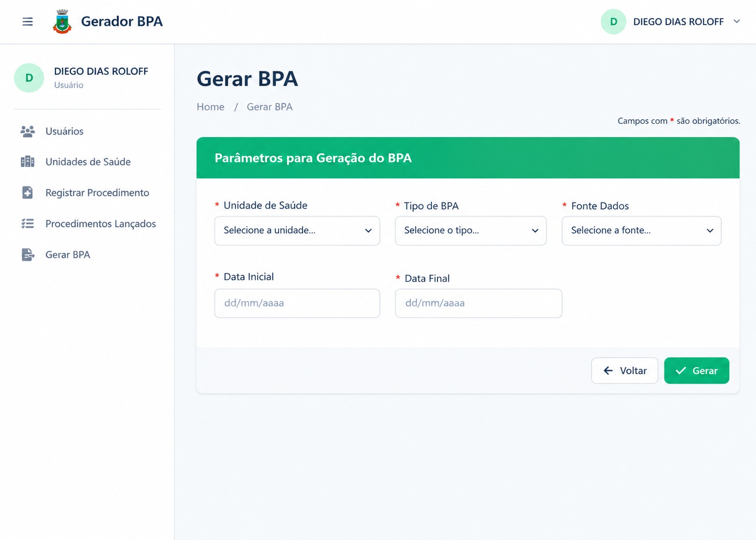
Task: Focus the Data Inicial date field
Action: [x=297, y=304]
